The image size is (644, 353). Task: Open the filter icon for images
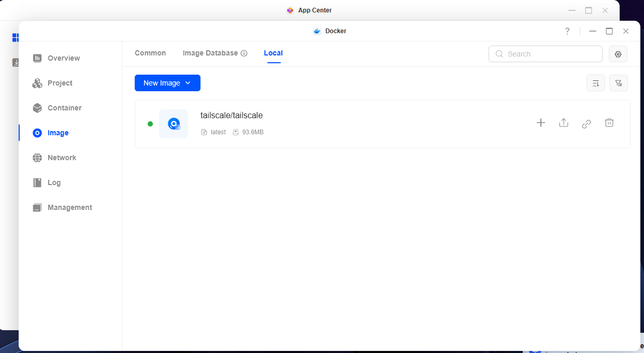coord(619,83)
